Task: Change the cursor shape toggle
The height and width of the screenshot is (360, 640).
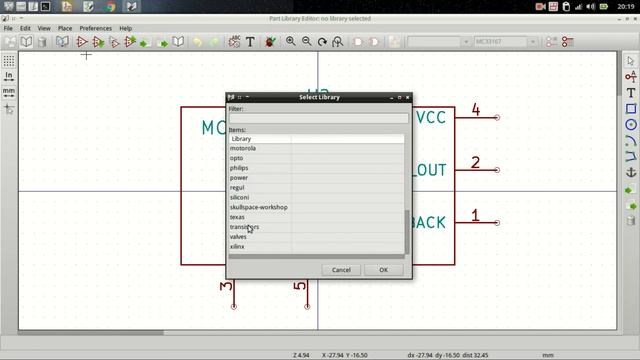Action: coord(9,109)
